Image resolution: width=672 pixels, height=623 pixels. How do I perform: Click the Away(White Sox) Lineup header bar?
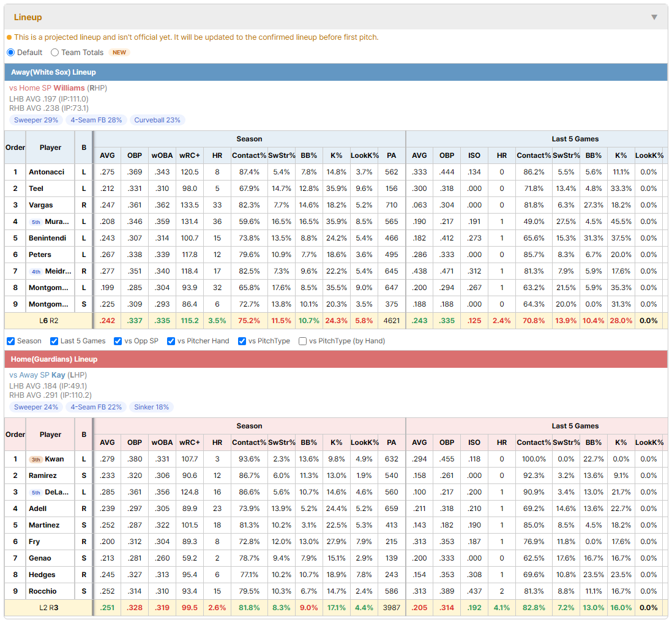point(336,72)
